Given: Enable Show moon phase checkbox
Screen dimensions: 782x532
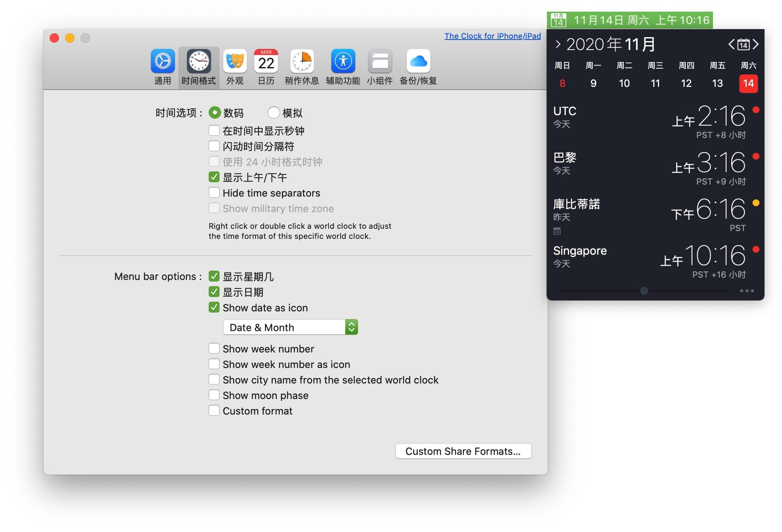Looking at the screenshot, I should [214, 395].
